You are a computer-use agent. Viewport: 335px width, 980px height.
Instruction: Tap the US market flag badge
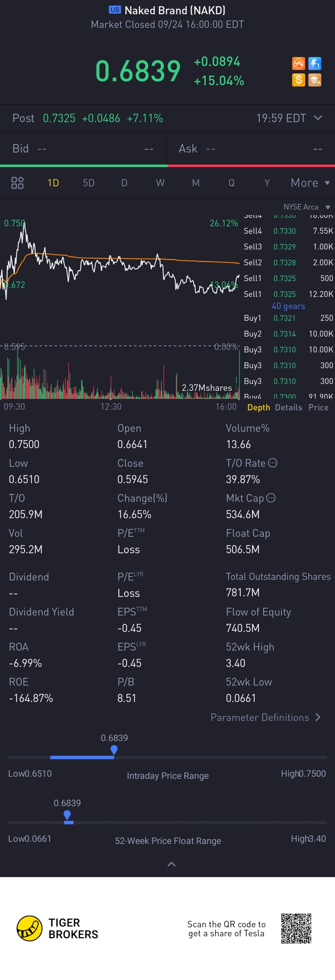pos(114,10)
